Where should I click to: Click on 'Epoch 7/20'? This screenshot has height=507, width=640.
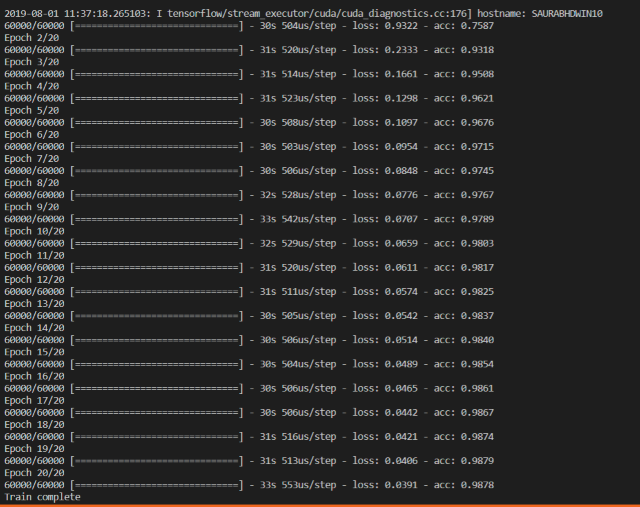(x=32, y=159)
